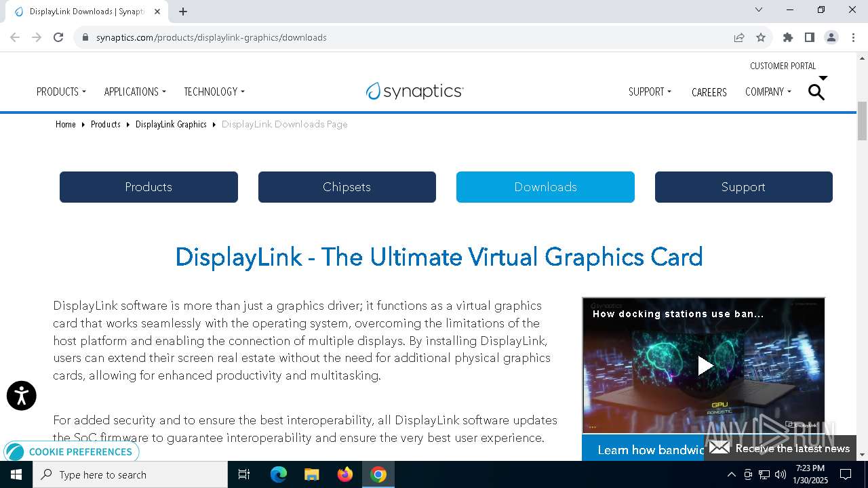Click the Chrome taskbar icon
868x488 pixels.
tap(378, 474)
